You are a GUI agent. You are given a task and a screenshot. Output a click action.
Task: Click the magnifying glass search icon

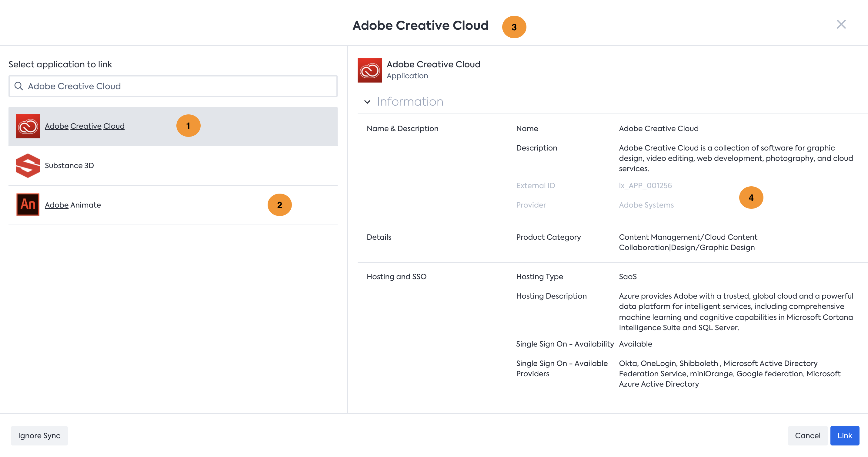[18, 86]
